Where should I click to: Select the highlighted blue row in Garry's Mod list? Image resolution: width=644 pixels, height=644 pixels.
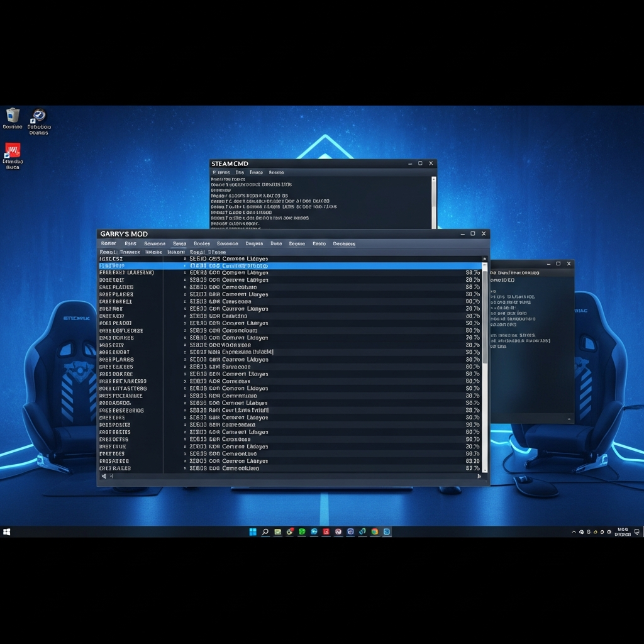tap(291, 266)
